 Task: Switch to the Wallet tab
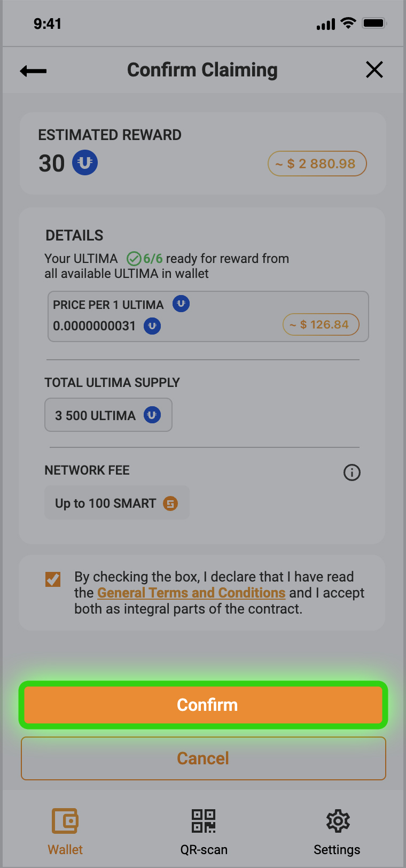[65, 831]
